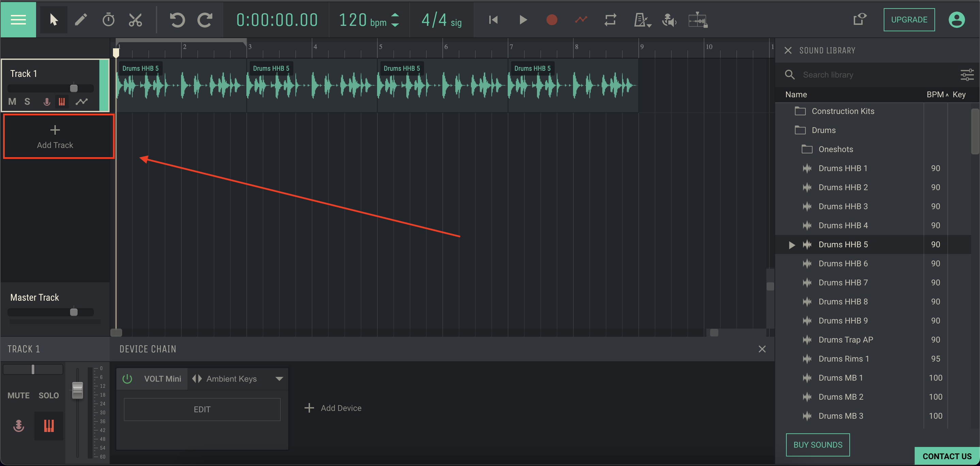
Task: Click the UPGRADE button
Action: [x=909, y=19]
